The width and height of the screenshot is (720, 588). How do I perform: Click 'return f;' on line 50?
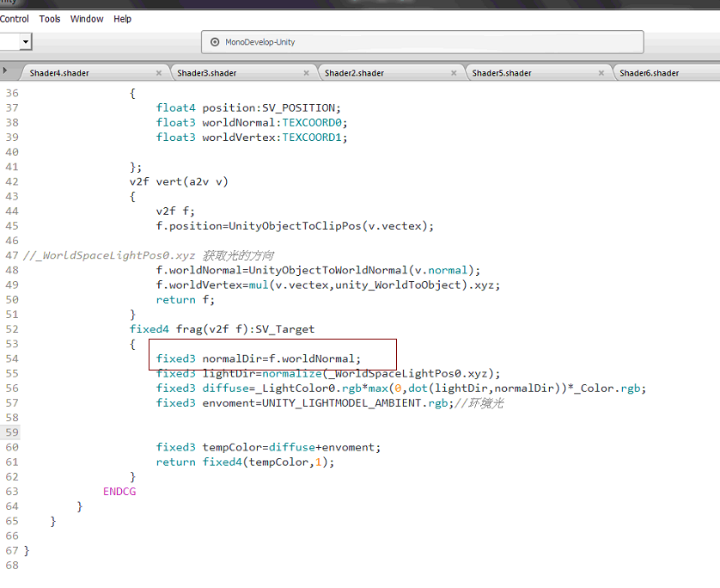coord(185,300)
